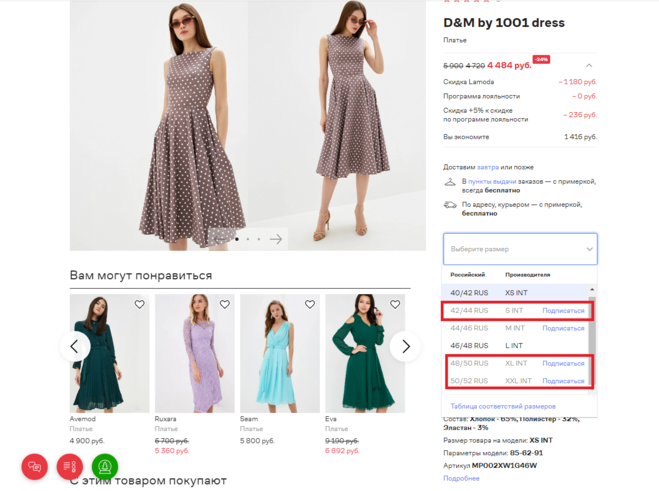Open 'Таблица соответствий размеров' size chart
The height and width of the screenshot is (491, 659).
coord(503,406)
